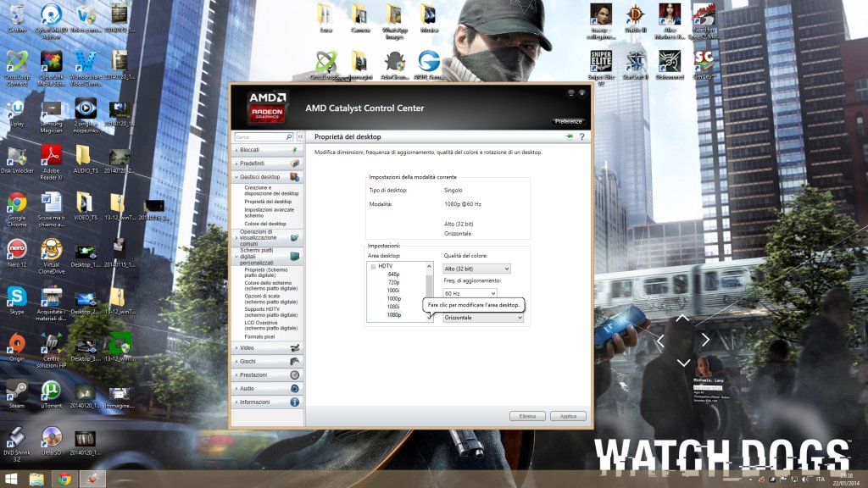Click the Applica button

point(568,416)
